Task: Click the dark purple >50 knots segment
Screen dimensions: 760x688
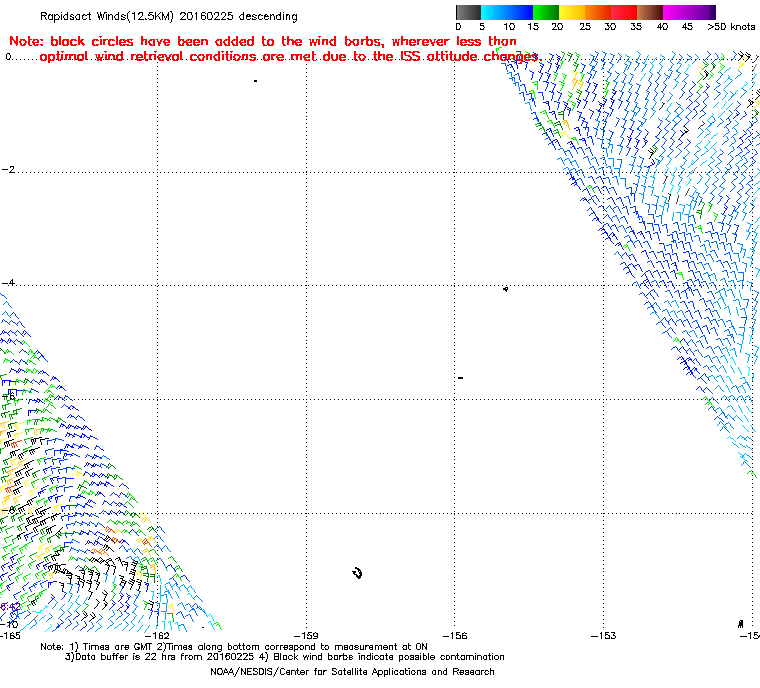Action: (713, 12)
